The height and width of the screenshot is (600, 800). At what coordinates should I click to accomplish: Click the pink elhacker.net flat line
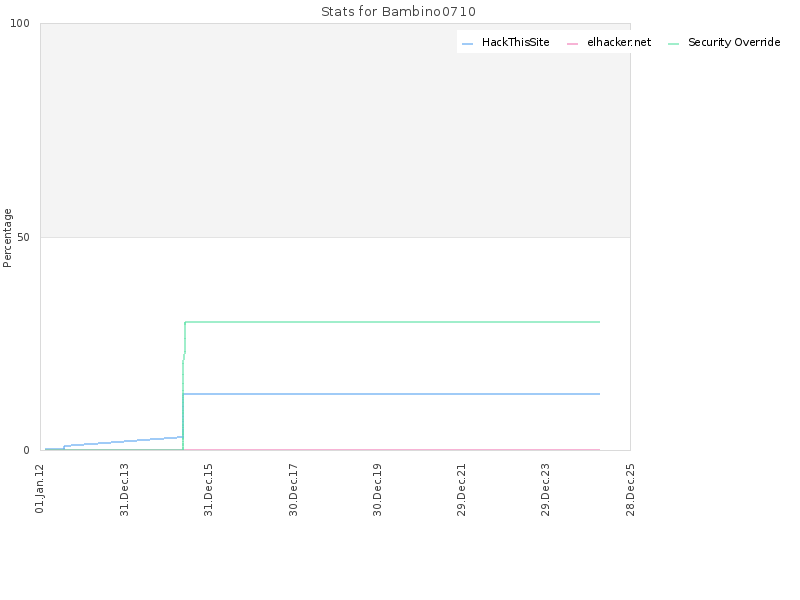[x=391, y=449]
